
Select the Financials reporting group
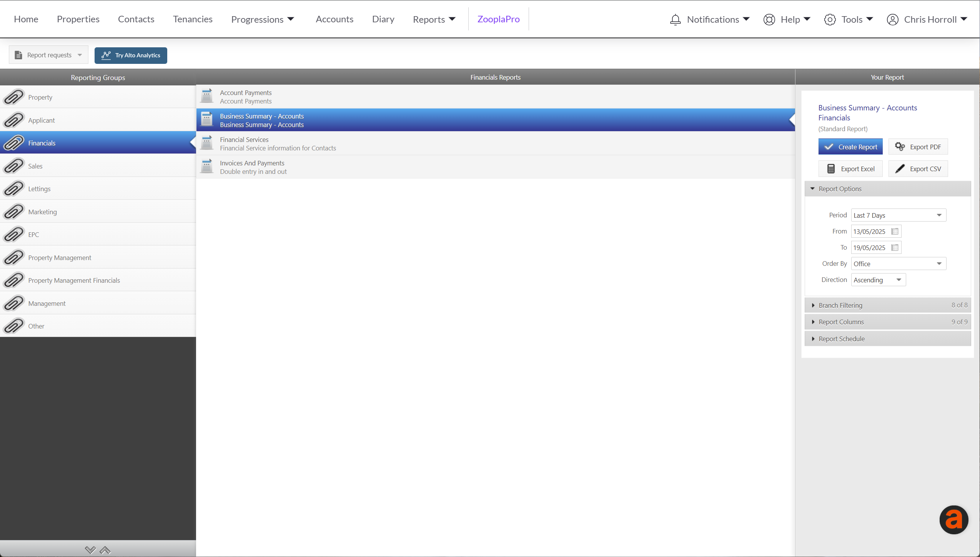point(98,143)
